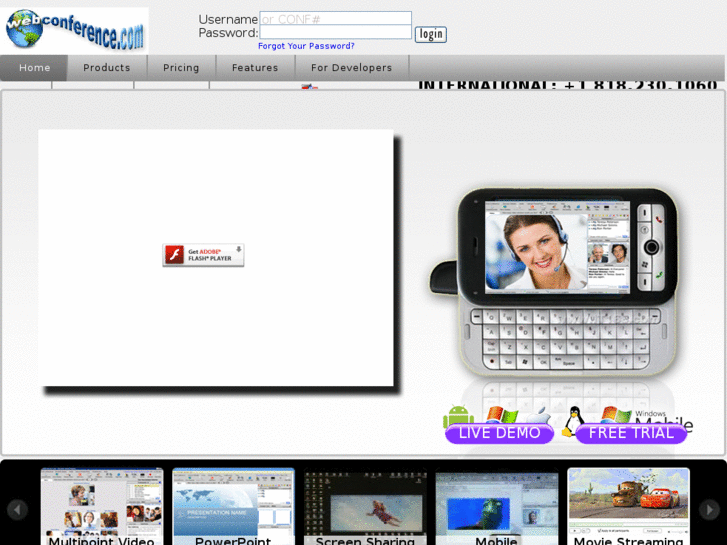This screenshot has height=545, width=727.
Task: Click the carousel previous arrow
Action: [x=18, y=510]
